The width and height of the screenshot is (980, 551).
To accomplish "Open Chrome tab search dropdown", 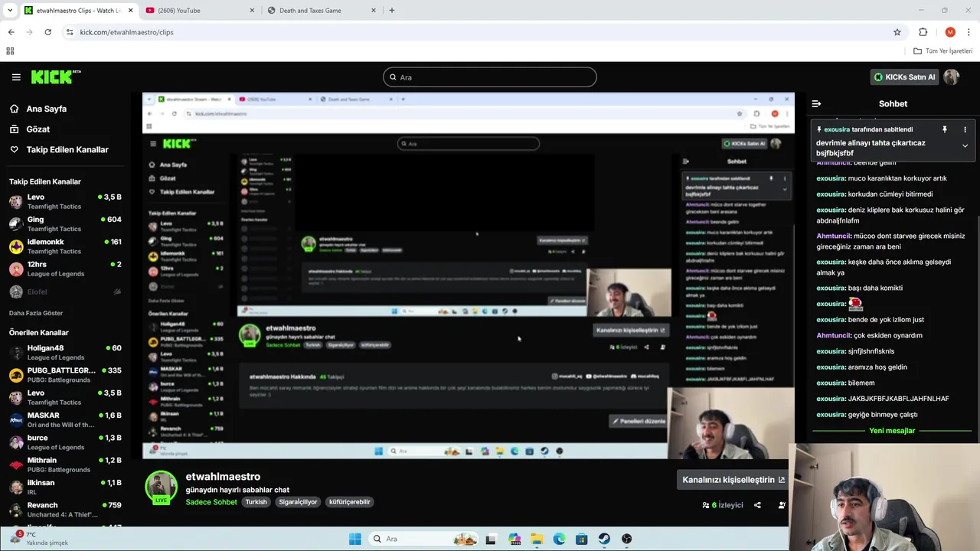I will click(x=10, y=11).
